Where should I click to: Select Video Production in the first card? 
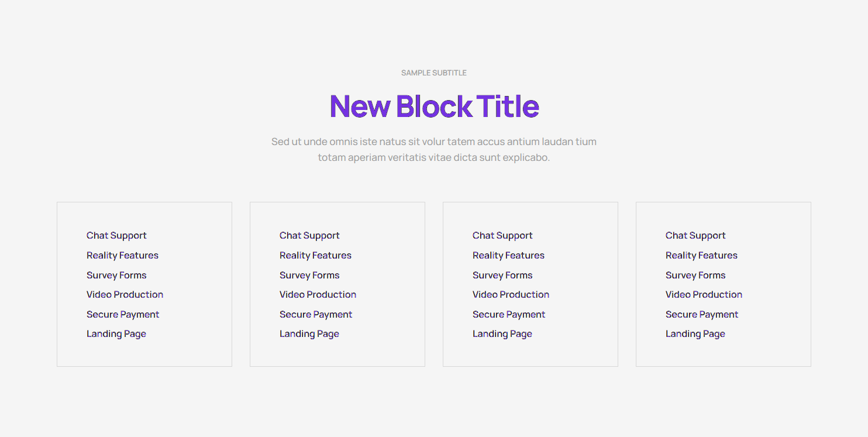(125, 295)
